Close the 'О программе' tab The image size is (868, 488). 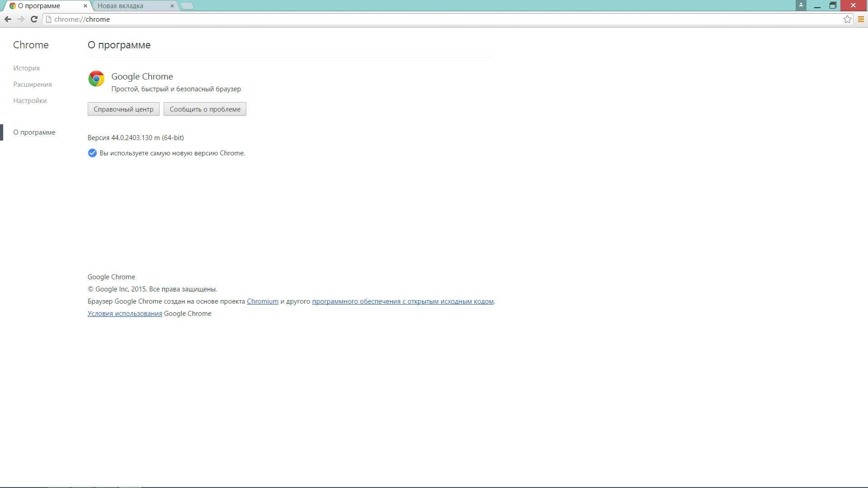[x=85, y=6]
